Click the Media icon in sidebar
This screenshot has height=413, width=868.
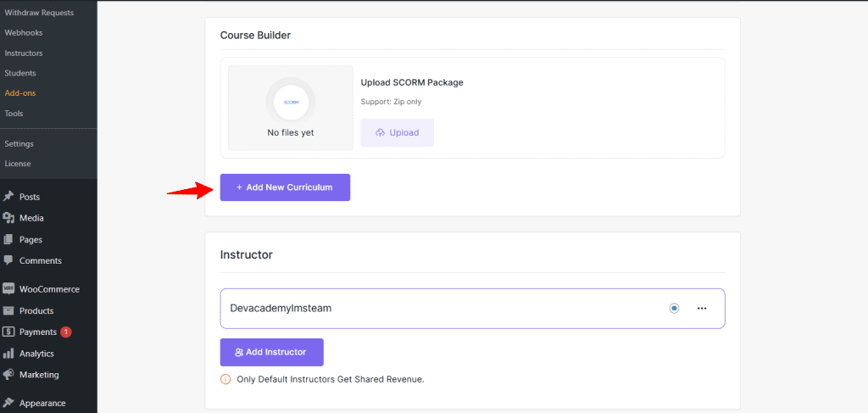coord(8,218)
